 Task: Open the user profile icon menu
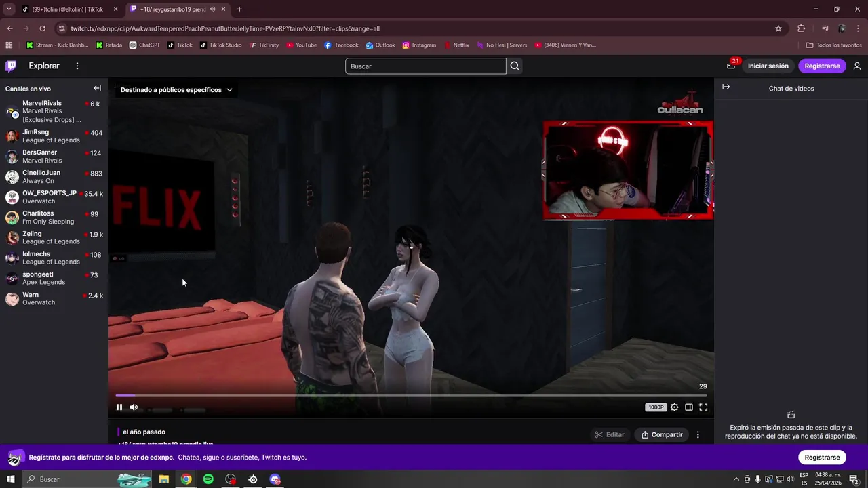(x=857, y=66)
